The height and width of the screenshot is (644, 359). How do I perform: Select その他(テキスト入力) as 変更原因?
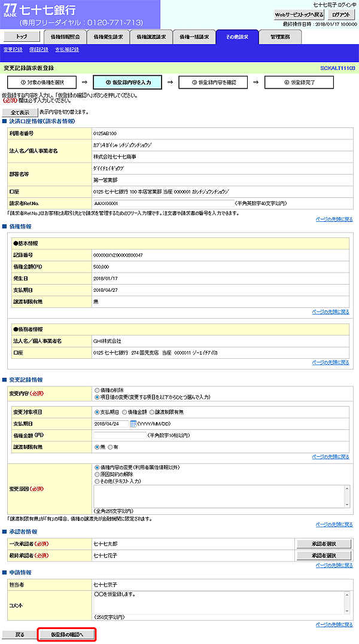pos(97,481)
